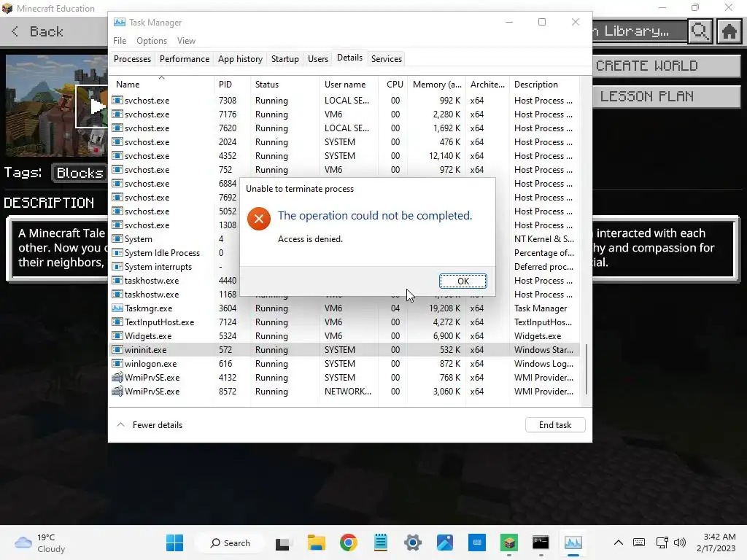Open the Lesson Plan in Minecraft
Image resolution: width=747 pixels, height=560 pixels.
coord(667,96)
